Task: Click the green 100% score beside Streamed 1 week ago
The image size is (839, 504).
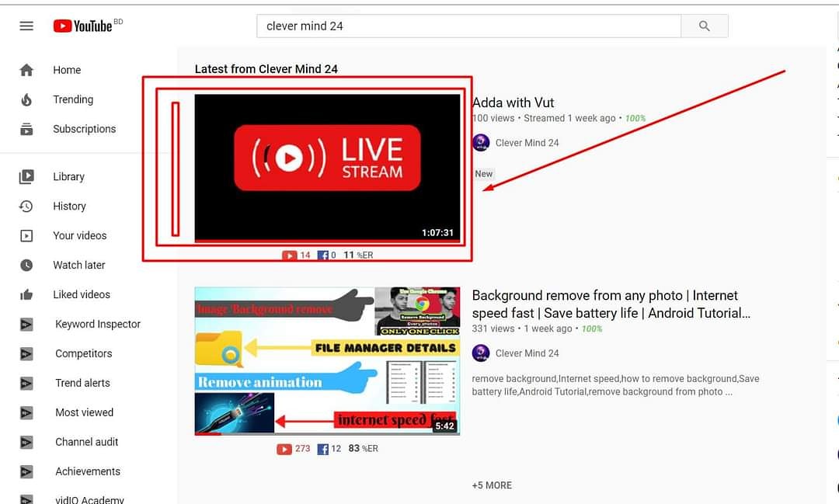Action: [x=635, y=118]
